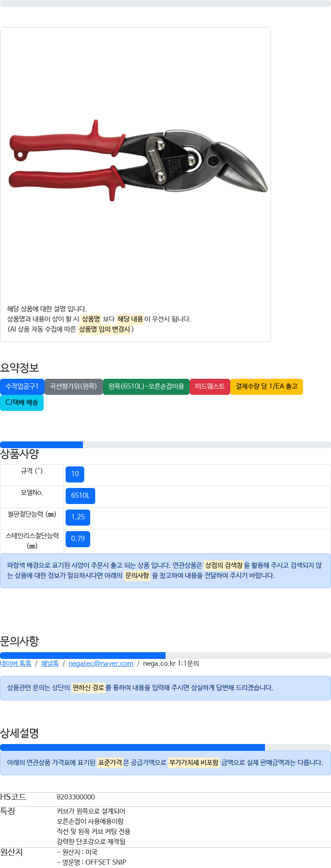This screenshot has width=331, height=868.
Task: Open the 네이버 톡톡 inquiry link
Action: (16, 663)
